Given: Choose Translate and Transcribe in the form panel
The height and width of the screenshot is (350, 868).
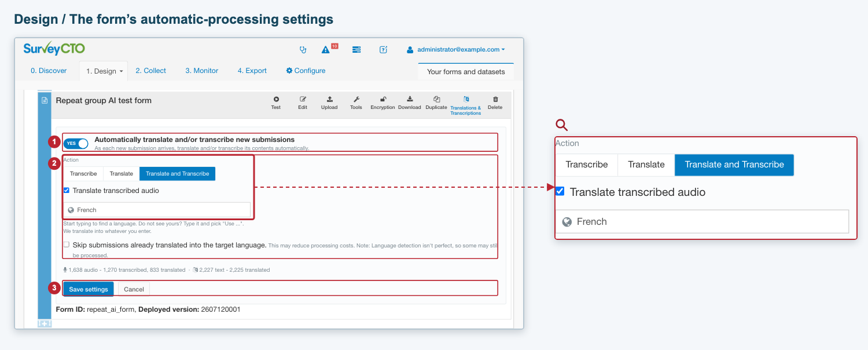Looking at the screenshot, I should point(178,174).
